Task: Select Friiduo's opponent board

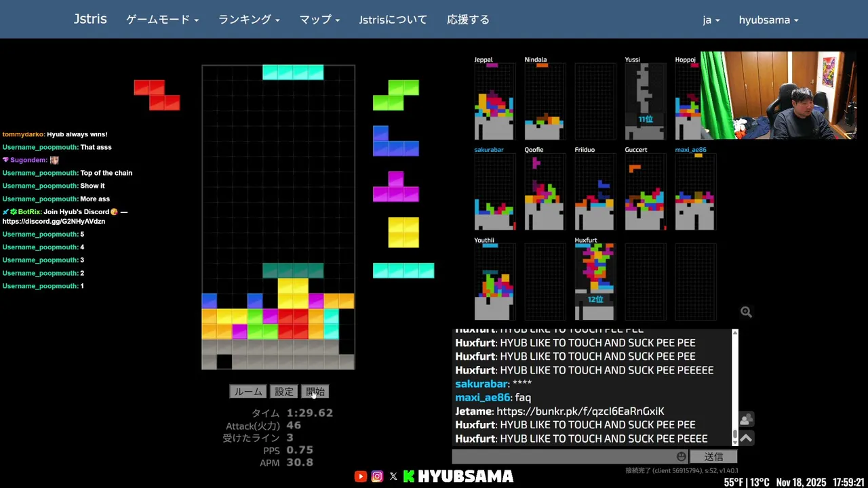Action: pos(595,192)
